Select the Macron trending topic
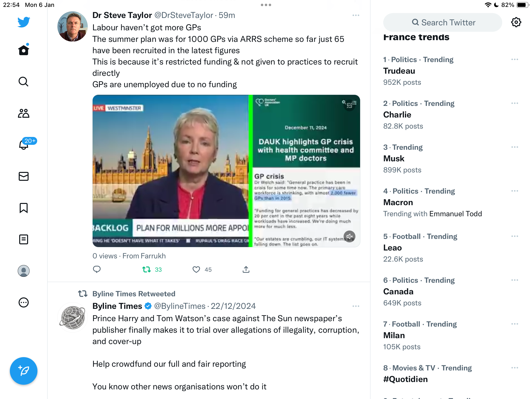 [451, 202]
